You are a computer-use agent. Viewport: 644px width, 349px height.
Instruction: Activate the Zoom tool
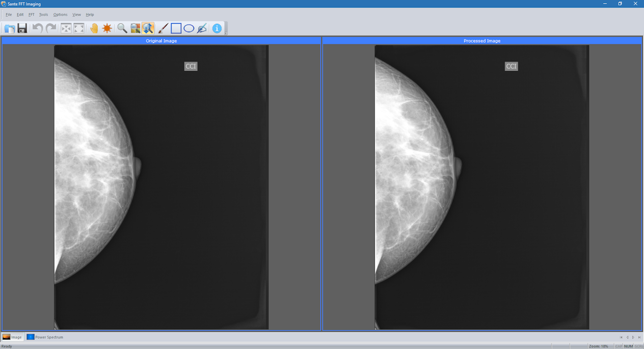tap(147, 28)
